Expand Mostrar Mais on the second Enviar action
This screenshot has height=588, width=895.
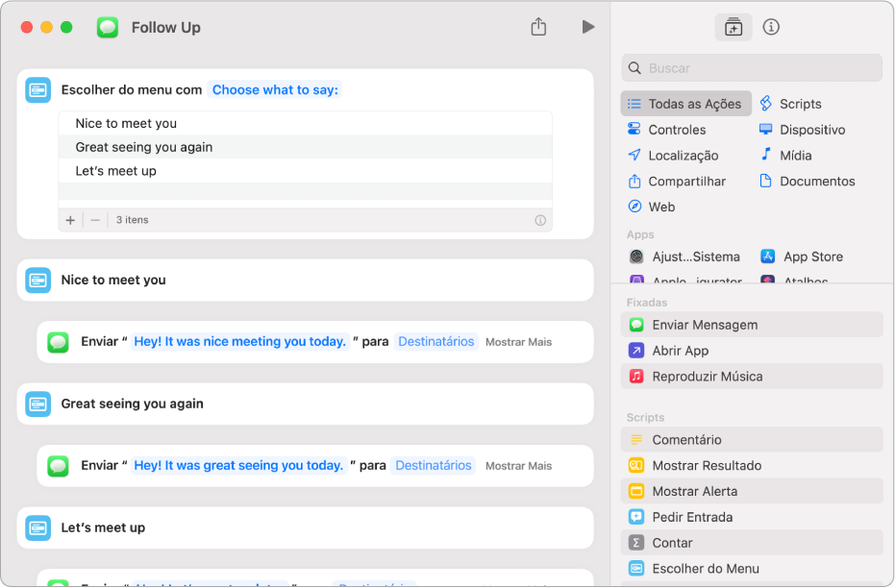(518, 466)
